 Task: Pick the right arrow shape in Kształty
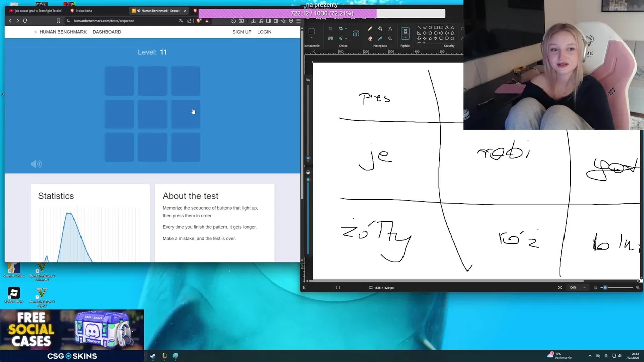point(441,33)
